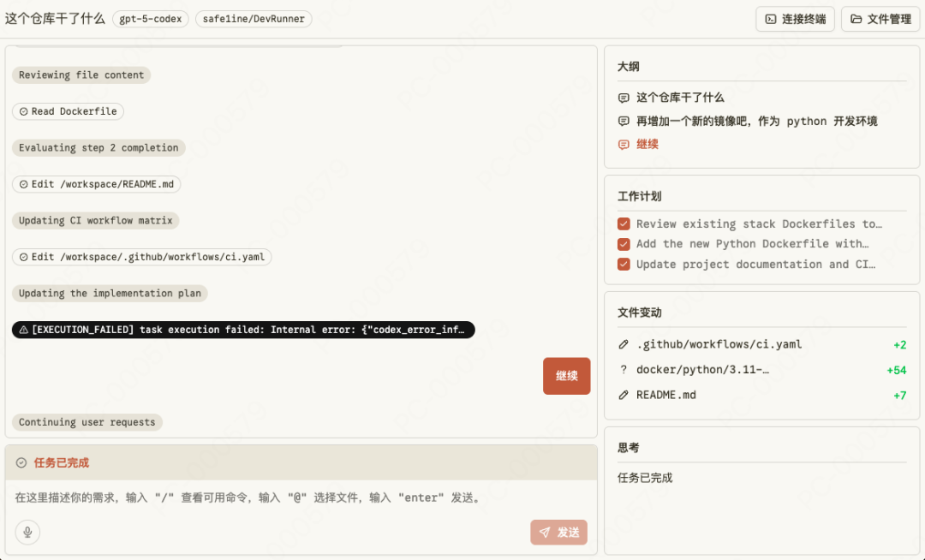
Task: Toggle the checkbox for Review existing stack Dockerfiles
Action: [624, 223]
